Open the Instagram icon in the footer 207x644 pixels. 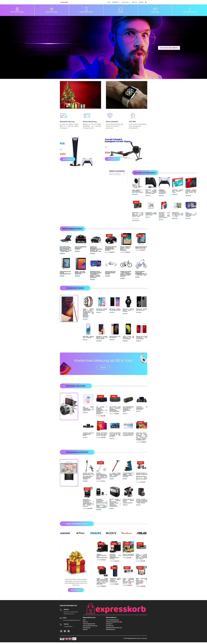pyautogui.click(x=68, y=631)
